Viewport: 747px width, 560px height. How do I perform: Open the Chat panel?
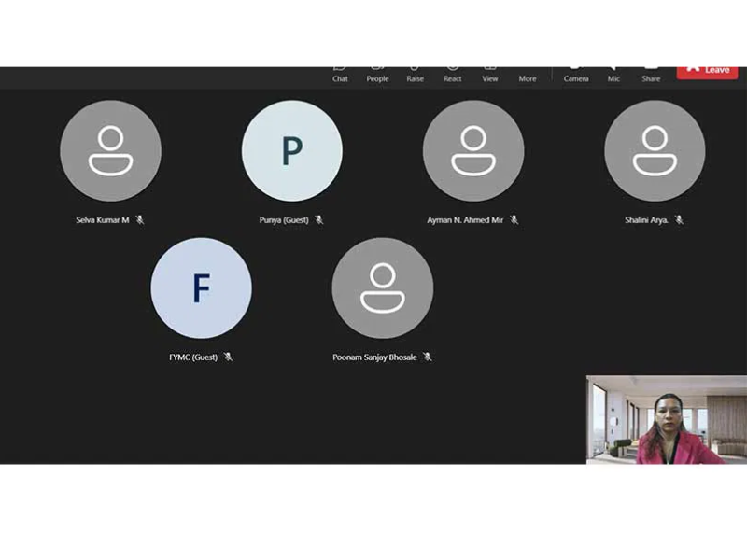340,76
